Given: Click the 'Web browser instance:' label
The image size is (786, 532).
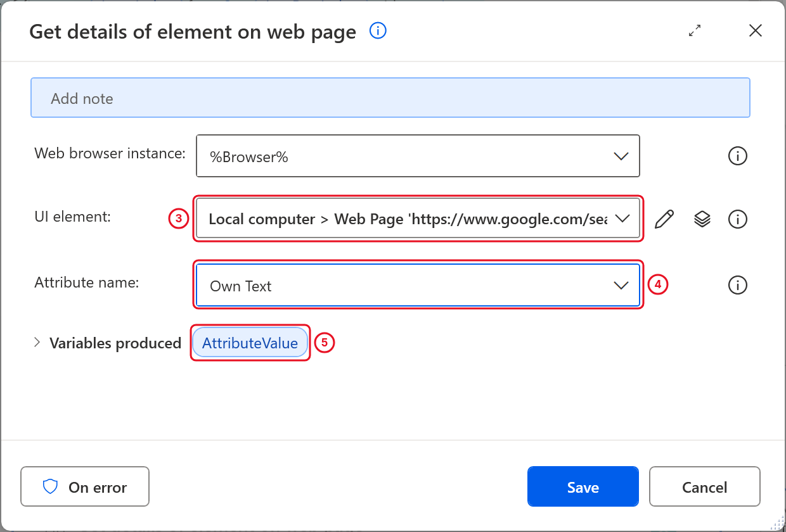Looking at the screenshot, I should tap(110, 153).
